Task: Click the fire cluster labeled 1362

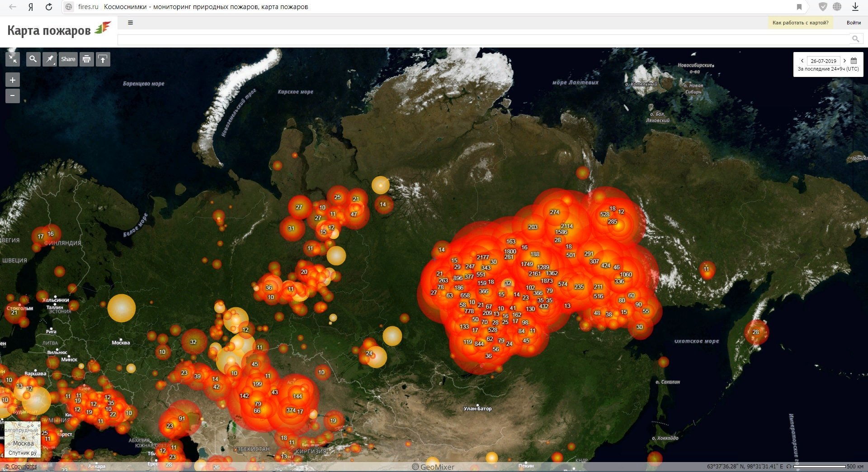Action: click(552, 273)
